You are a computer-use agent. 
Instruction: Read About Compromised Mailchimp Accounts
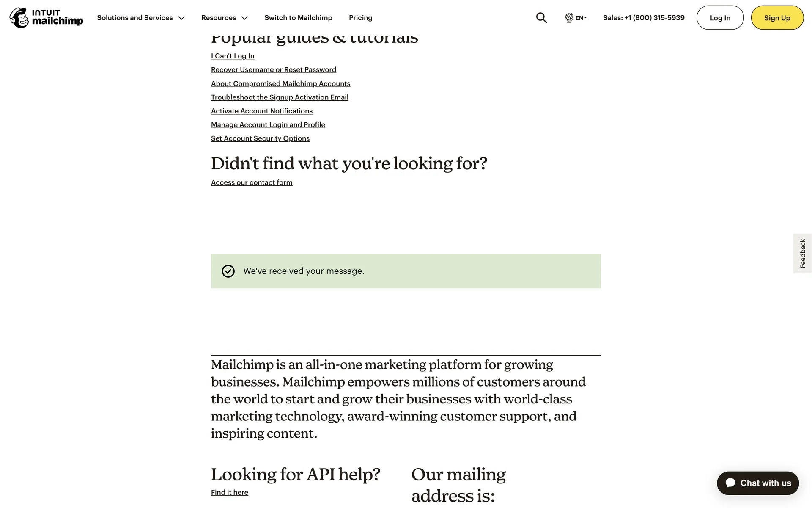(280, 83)
